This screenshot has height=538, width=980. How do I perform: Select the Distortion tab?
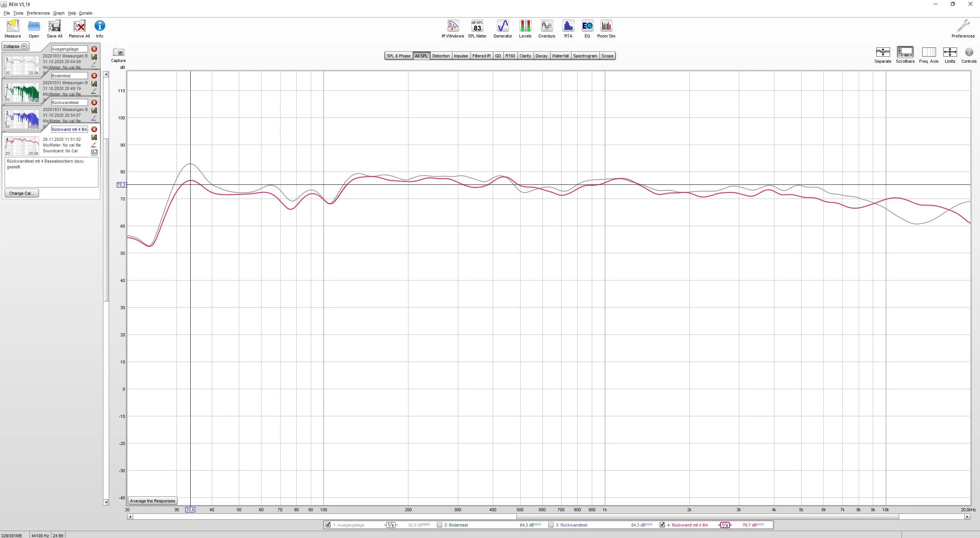(441, 56)
